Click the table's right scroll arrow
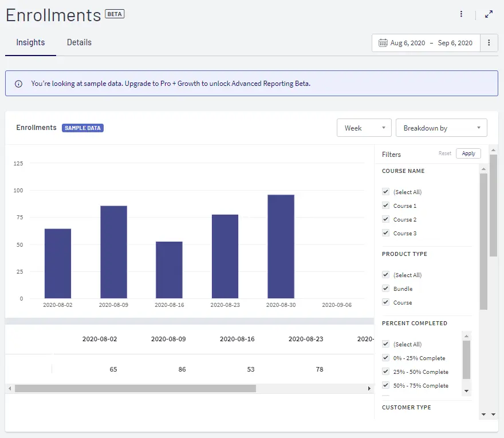The image size is (504, 438). 369,388
